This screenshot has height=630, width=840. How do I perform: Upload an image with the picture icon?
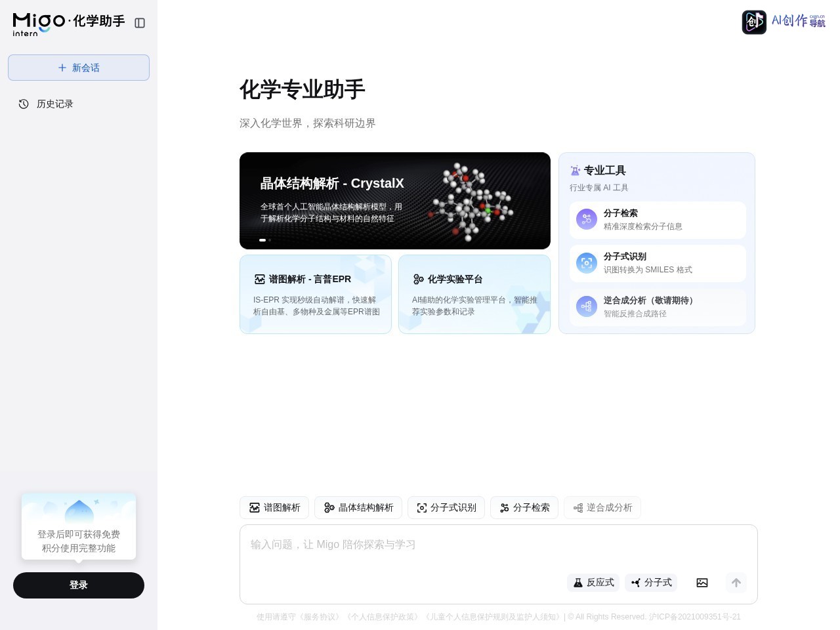pos(702,583)
